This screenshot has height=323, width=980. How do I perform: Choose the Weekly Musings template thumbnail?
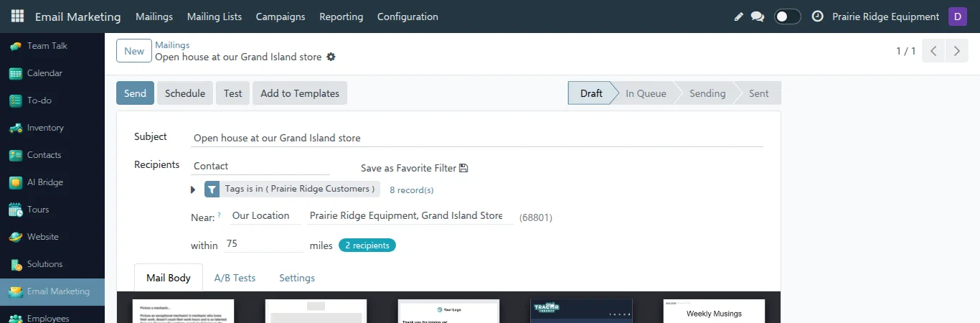click(714, 311)
